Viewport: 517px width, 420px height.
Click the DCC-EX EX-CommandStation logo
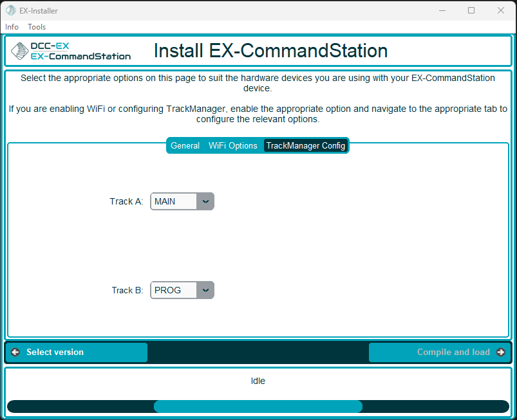pos(71,51)
